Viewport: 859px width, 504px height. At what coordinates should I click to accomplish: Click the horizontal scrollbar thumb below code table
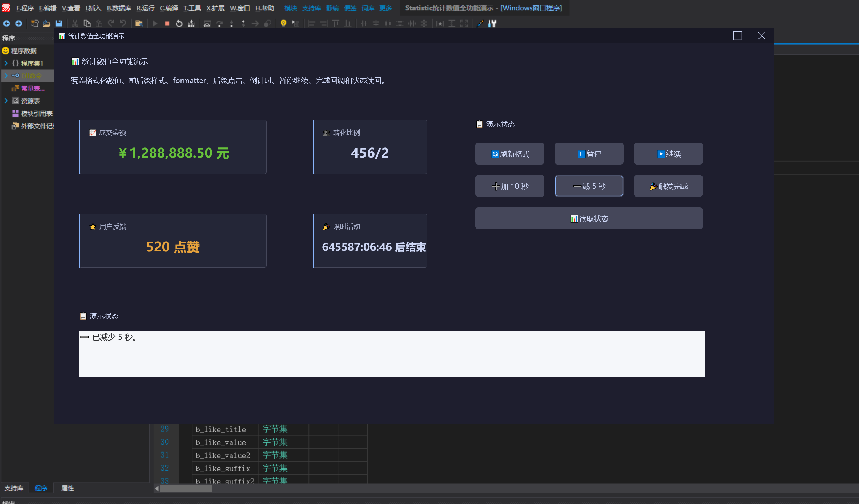[x=186, y=488]
